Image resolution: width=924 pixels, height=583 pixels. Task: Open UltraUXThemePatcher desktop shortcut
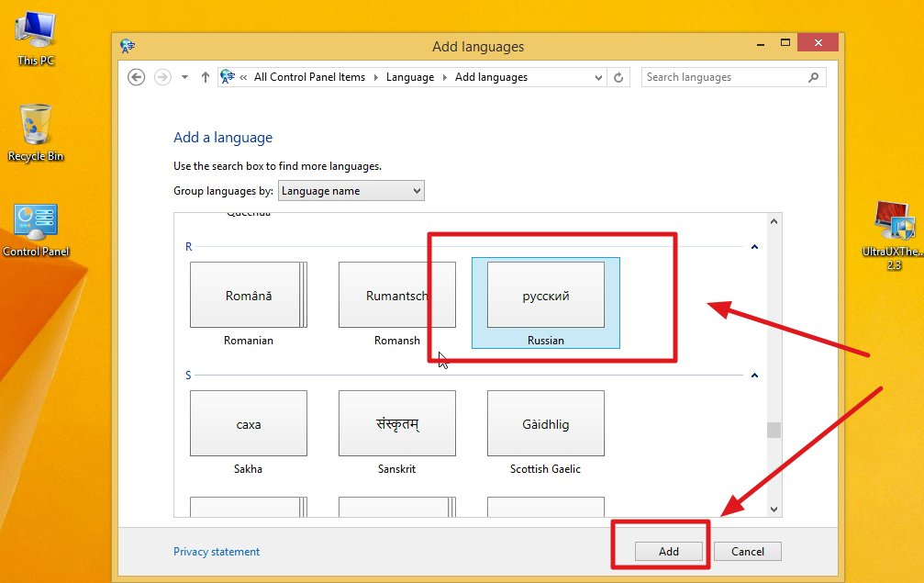894,236
